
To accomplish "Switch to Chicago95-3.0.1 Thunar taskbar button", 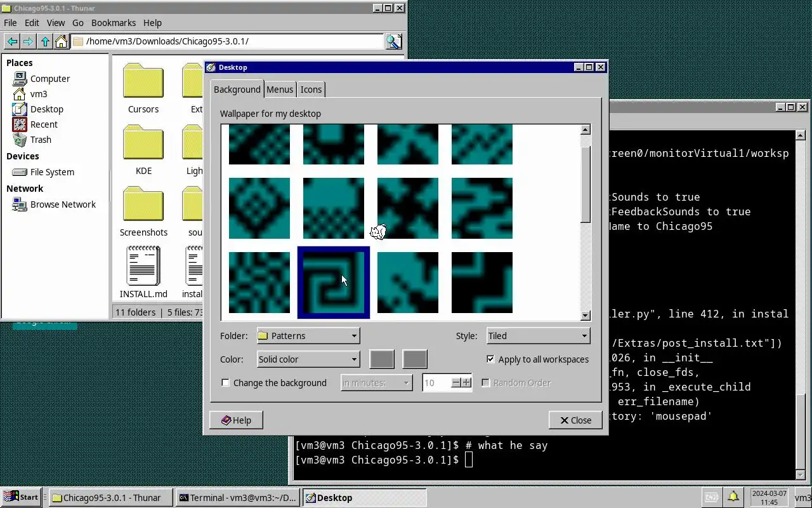I will pos(110,498).
